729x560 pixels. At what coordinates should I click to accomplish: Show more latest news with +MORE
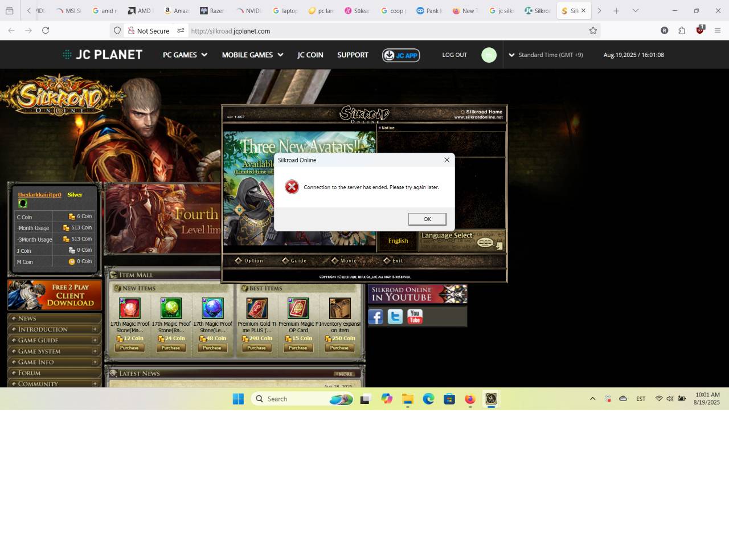click(344, 374)
